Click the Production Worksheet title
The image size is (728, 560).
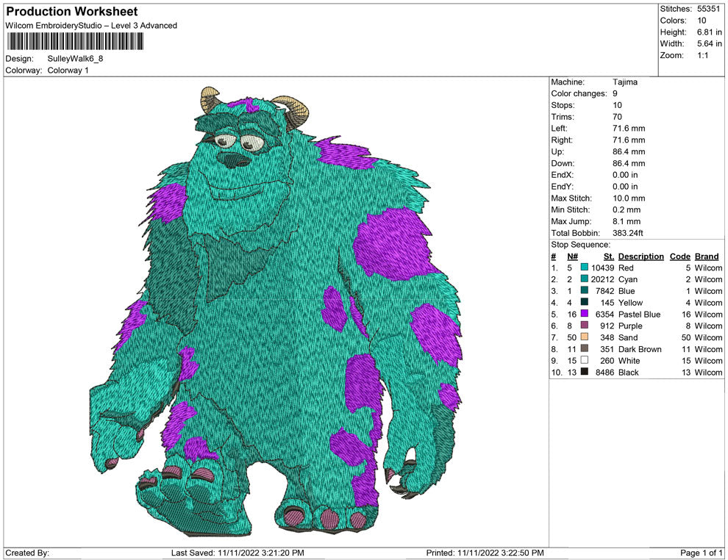72,12
